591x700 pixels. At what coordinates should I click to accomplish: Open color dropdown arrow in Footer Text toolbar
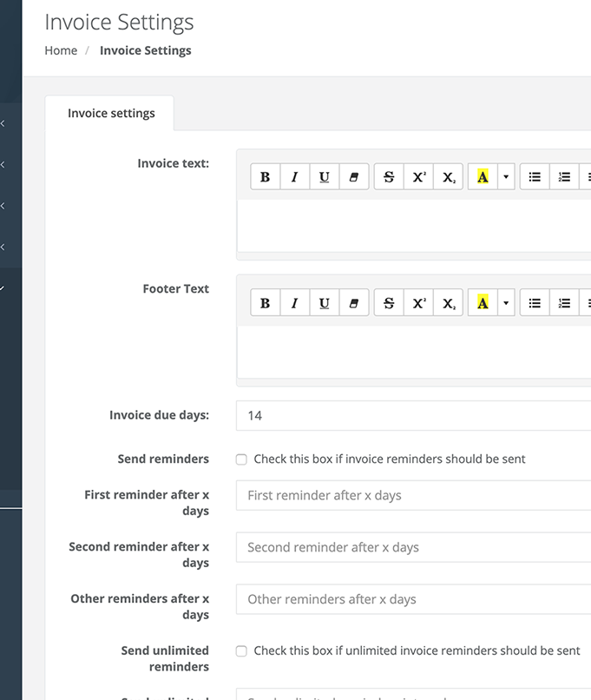(x=506, y=303)
